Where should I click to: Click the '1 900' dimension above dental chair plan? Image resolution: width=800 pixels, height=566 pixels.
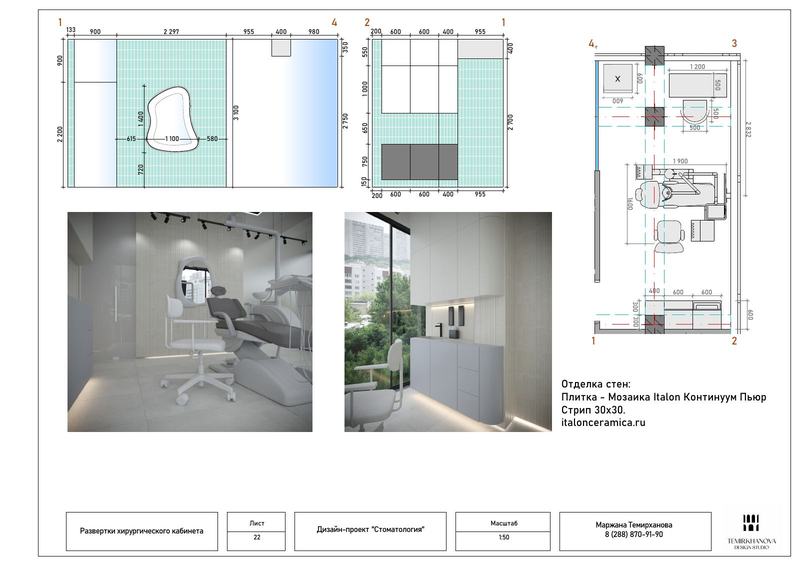pos(681,161)
